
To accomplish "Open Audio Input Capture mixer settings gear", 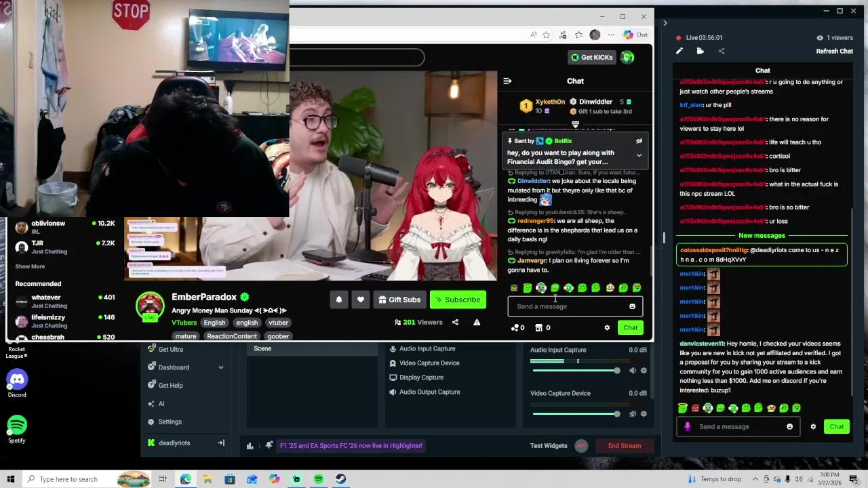I will [644, 371].
